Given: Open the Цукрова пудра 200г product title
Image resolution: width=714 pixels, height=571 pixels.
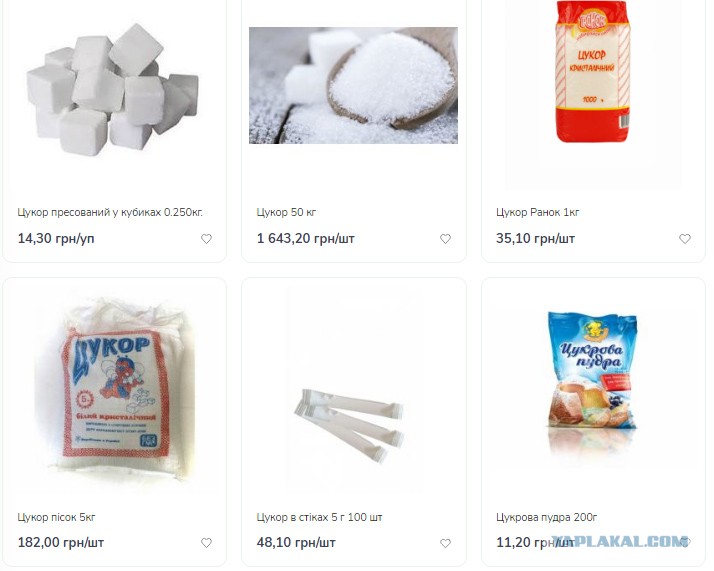Looking at the screenshot, I should (546, 517).
